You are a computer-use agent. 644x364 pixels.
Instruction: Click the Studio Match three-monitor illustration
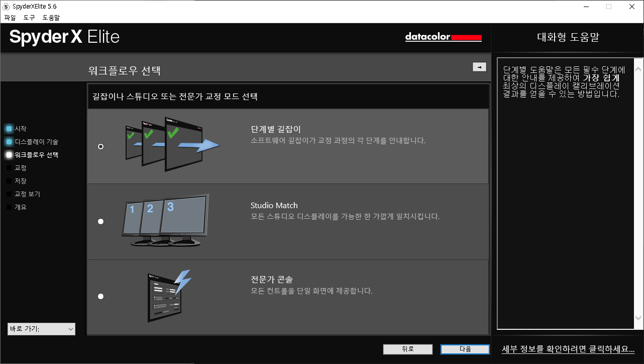pos(165,220)
